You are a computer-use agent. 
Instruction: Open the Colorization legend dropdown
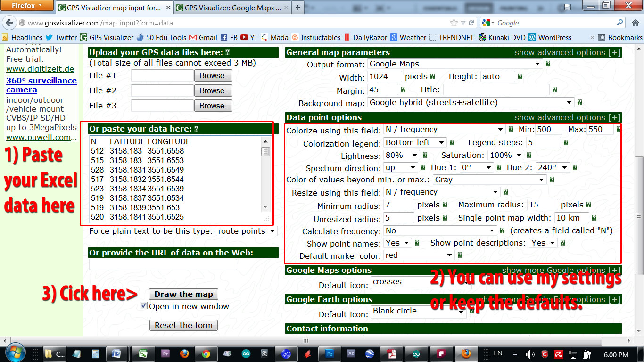tap(415, 142)
